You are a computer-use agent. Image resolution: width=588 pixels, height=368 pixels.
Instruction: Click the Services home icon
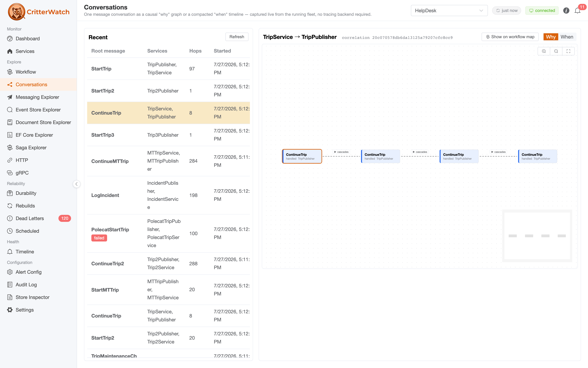pos(10,51)
